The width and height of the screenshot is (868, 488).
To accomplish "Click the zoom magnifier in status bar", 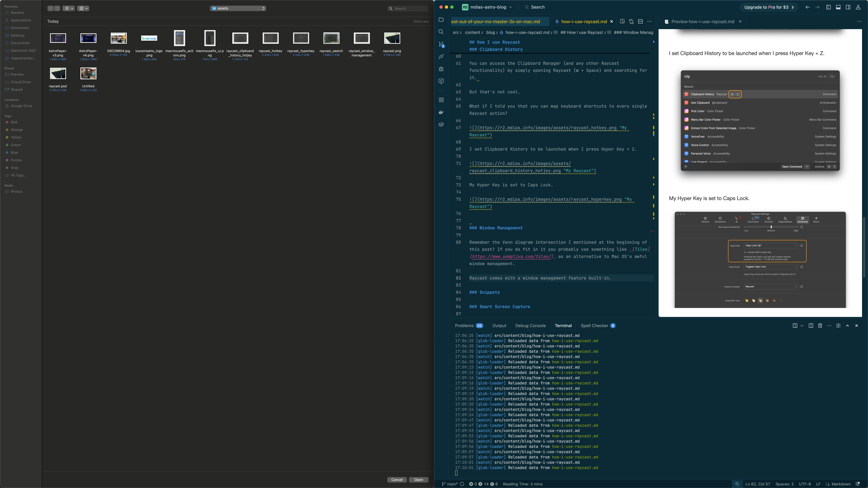I will coord(737,484).
